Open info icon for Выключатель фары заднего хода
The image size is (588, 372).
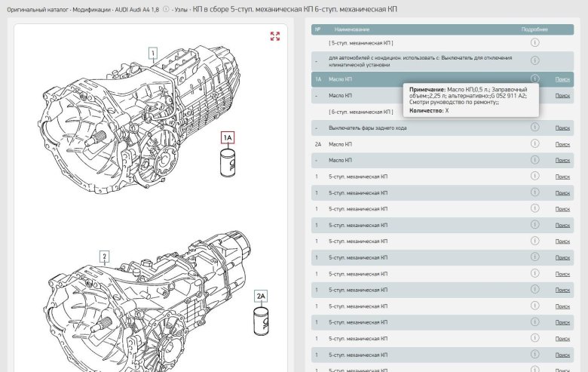coord(534,128)
